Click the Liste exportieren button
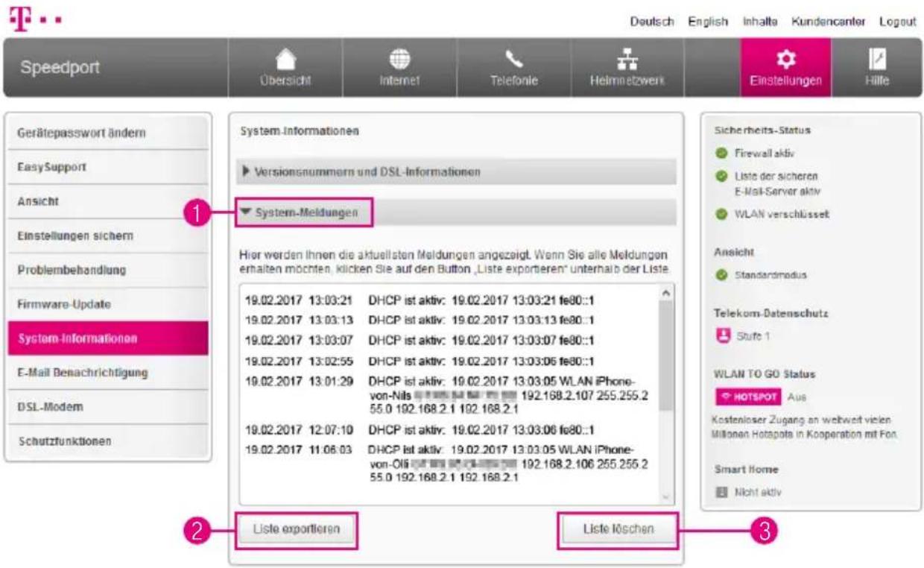924x568 pixels. [297, 530]
